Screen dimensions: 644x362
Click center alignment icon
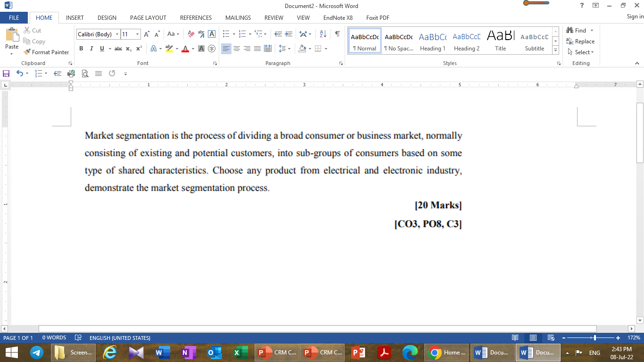tap(236, 49)
